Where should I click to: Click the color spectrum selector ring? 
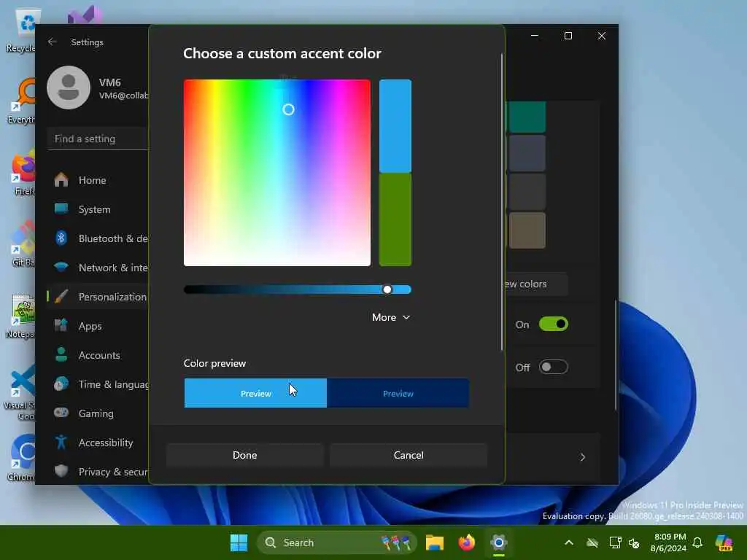(x=288, y=109)
